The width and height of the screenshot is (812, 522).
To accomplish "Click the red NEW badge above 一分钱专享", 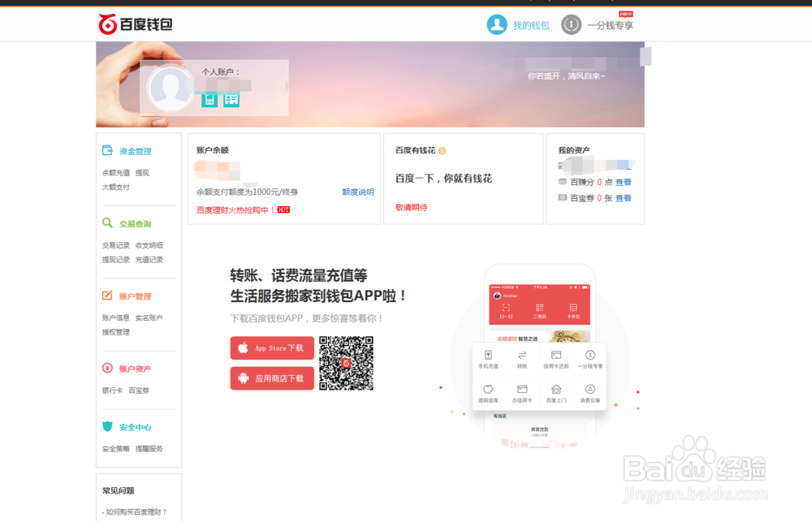I will click(x=625, y=14).
